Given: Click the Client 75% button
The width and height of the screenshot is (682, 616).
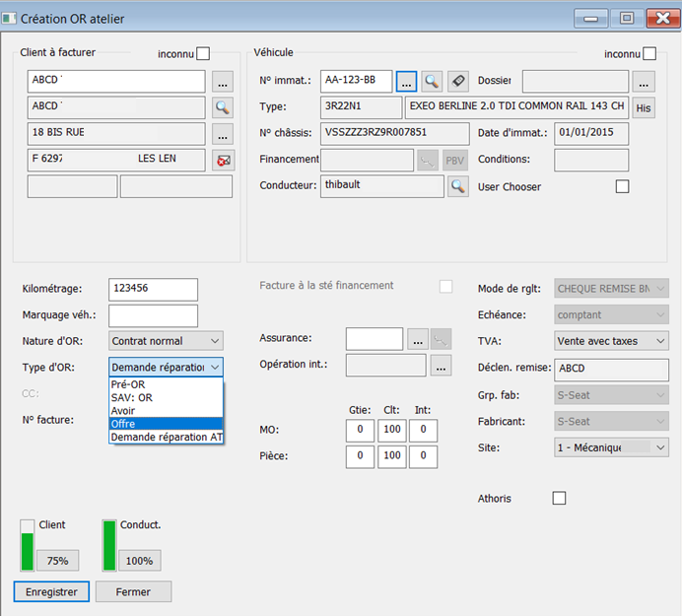Looking at the screenshot, I should [57, 561].
